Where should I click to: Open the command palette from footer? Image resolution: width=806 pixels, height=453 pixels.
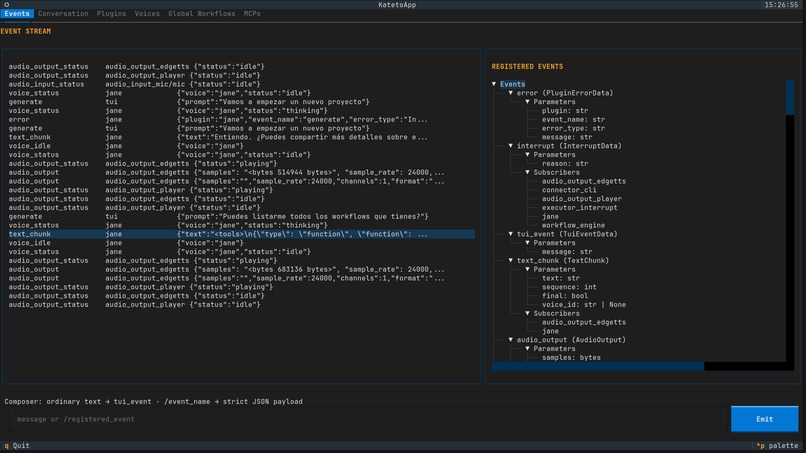click(x=777, y=446)
